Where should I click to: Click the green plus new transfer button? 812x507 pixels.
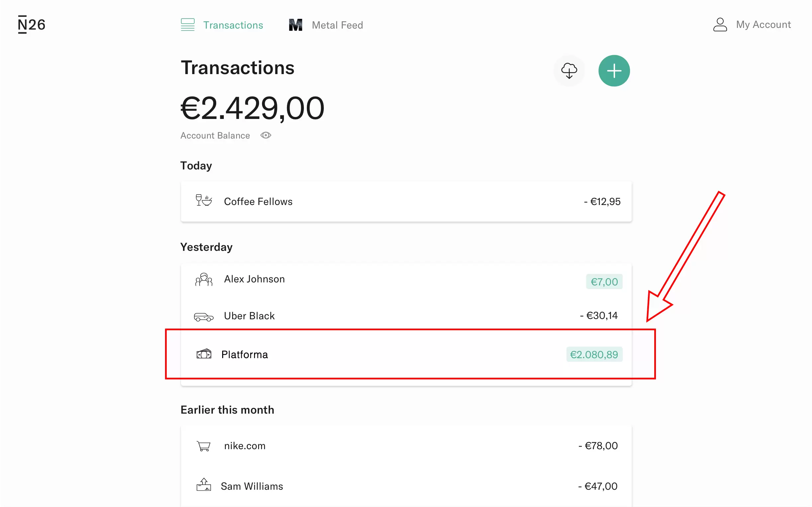(614, 71)
